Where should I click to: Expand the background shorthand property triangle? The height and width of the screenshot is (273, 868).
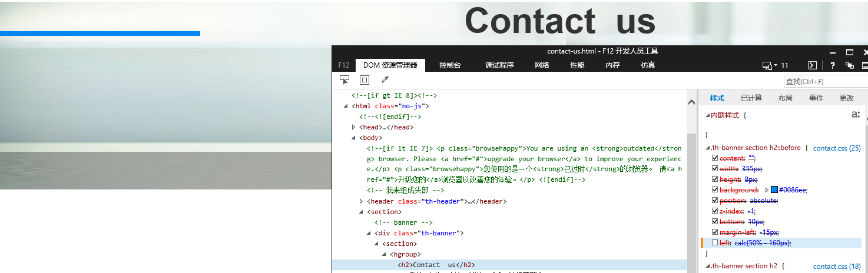(767, 190)
